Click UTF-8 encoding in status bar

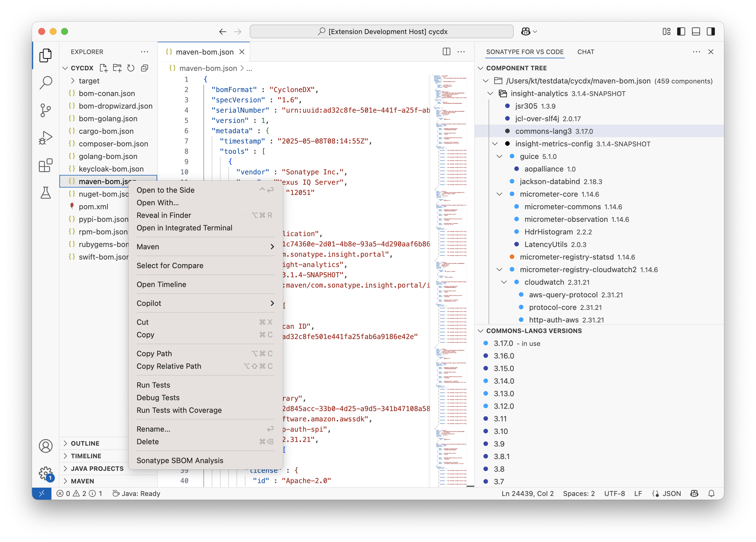coord(614,493)
